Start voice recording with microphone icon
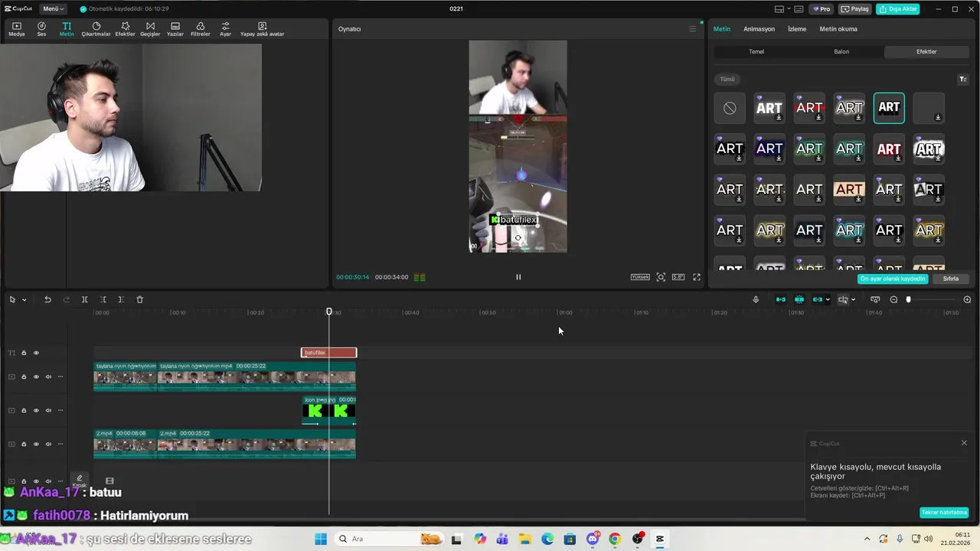Image resolution: width=980 pixels, height=551 pixels. click(756, 299)
